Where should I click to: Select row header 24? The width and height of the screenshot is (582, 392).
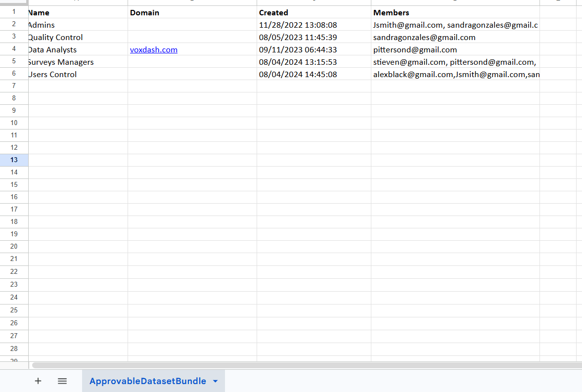click(x=14, y=298)
